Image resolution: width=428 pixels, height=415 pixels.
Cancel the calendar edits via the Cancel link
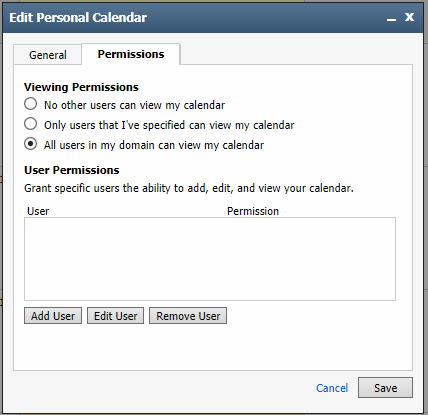coord(332,388)
